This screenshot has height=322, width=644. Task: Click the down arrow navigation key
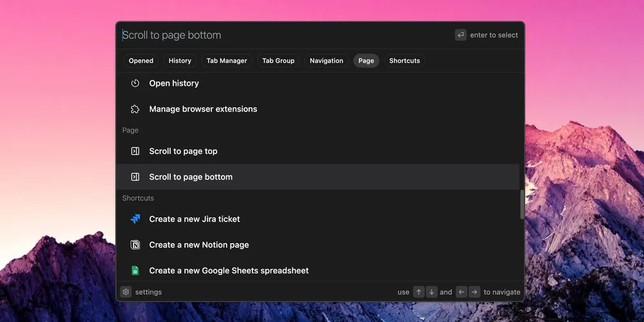(x=431, y=292)
